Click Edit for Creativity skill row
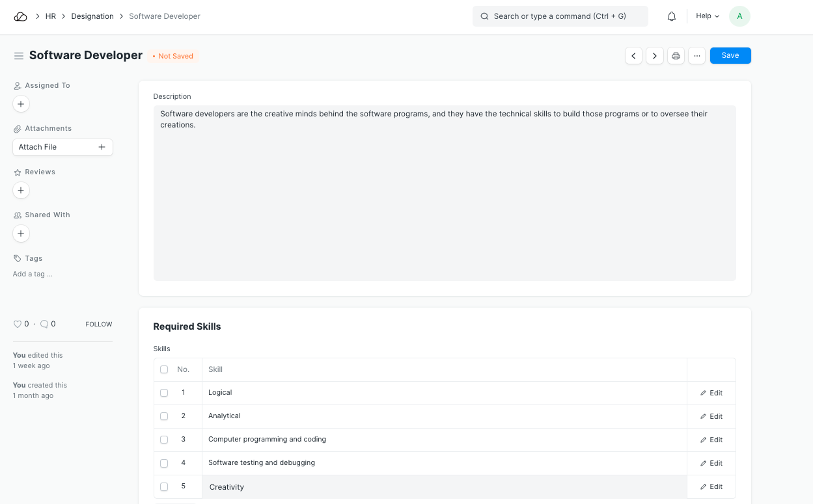 pyautogui.click(x=711, y=486)
